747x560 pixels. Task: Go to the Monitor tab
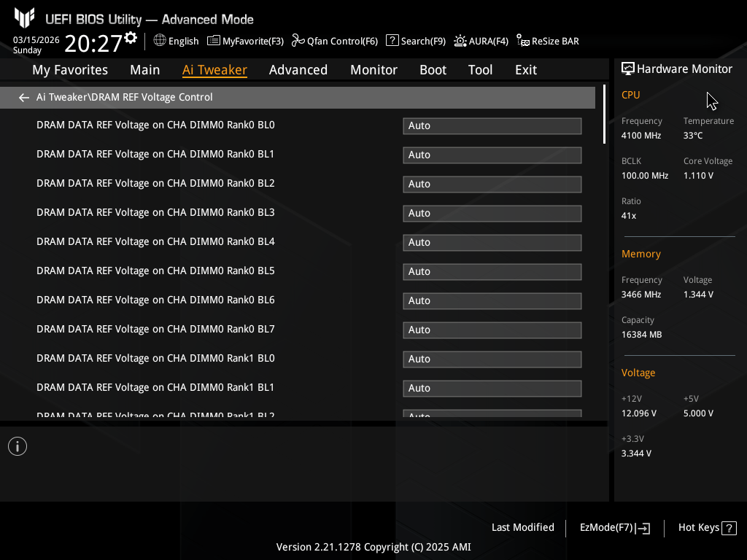pyautogui.click(x=374, y=70)
